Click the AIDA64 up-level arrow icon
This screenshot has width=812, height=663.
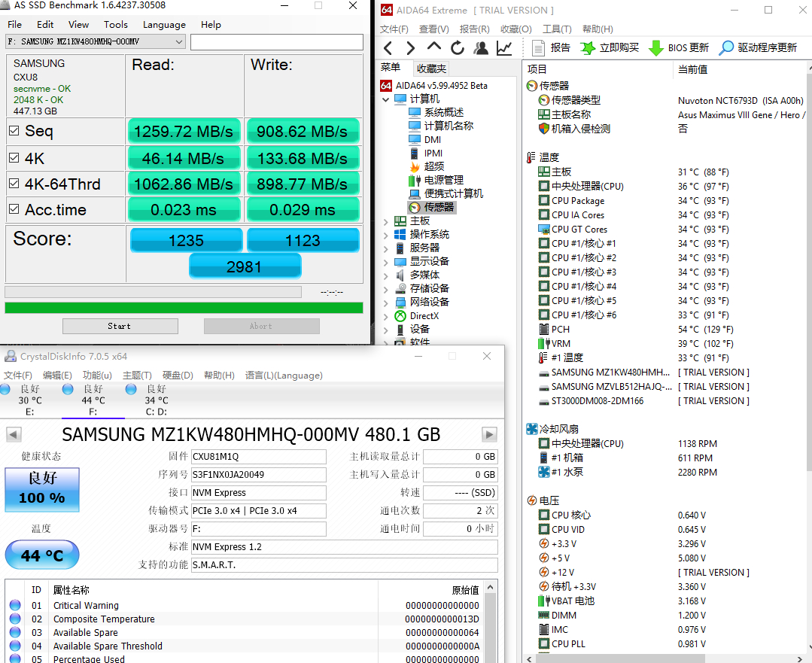point(434,47)
